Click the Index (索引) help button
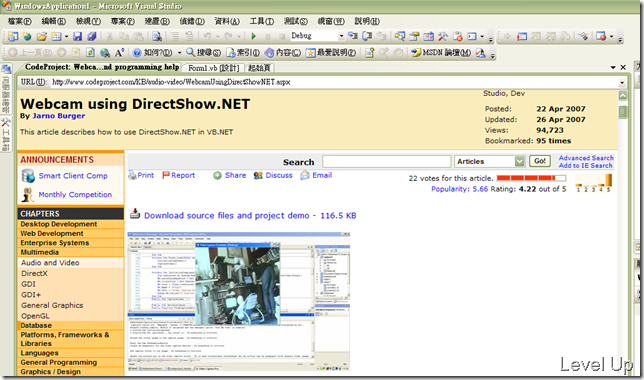This screenshot has width=644, height=380. coord(243,53)
